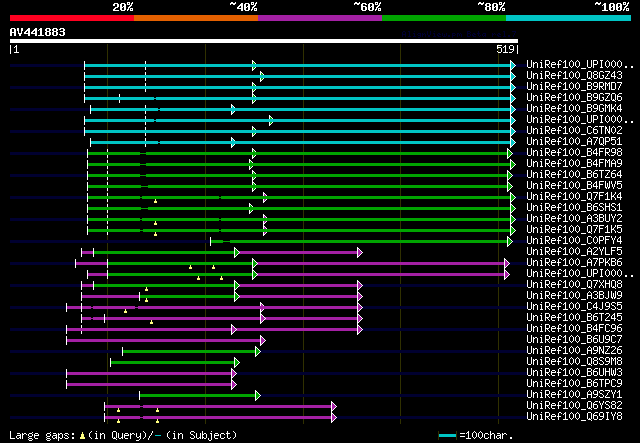
Task: Select hit label UniRef100_B4FR98
Action: (574, 153)
